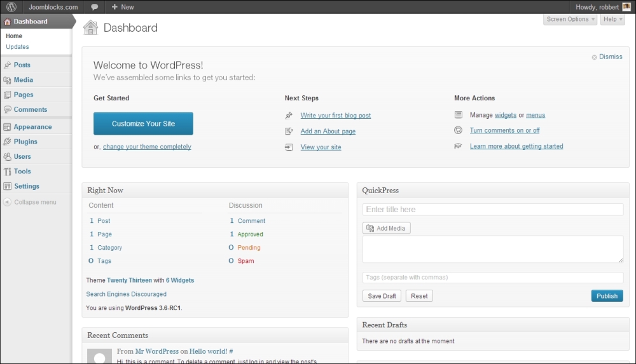The width and height of the screenshot is (636, 364).
Task: Click the Dashboard house icon in sidebar
Action: pos(7,22)
